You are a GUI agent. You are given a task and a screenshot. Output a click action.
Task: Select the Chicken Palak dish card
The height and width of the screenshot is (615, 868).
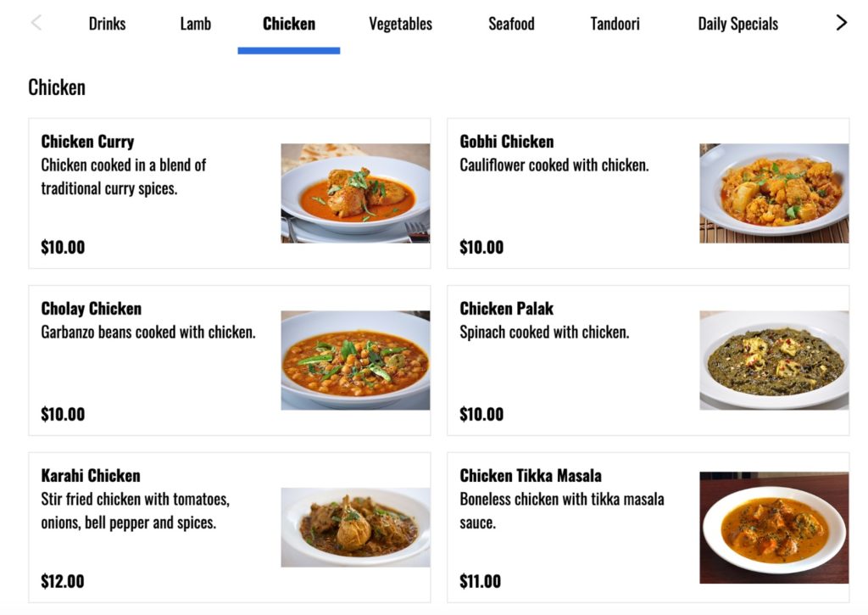[x=649, y=358]
